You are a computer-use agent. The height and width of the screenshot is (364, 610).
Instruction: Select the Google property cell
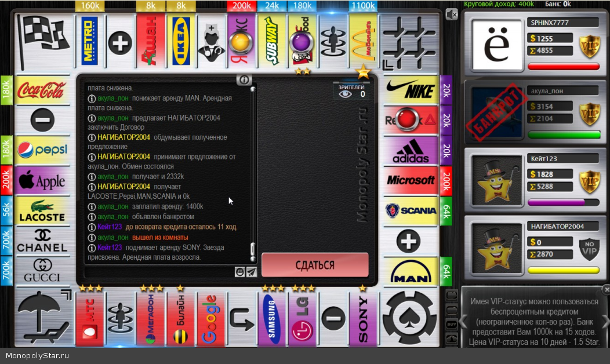click(x=211, y=319)
